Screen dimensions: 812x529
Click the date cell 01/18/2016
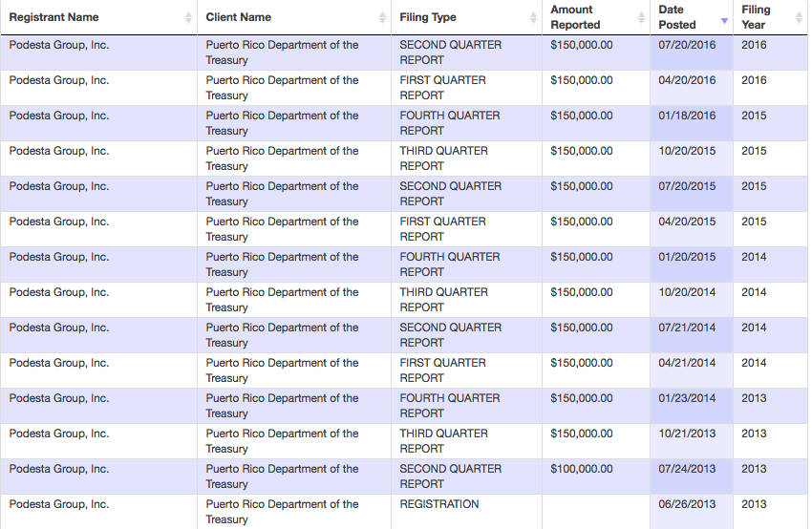[692, 124]
